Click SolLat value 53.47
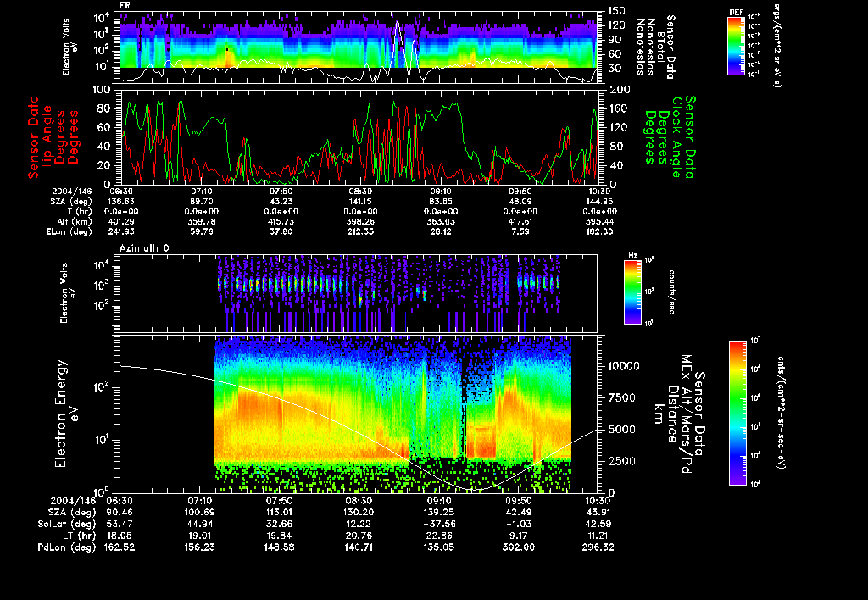868x600 pixels. click(120, 524)
